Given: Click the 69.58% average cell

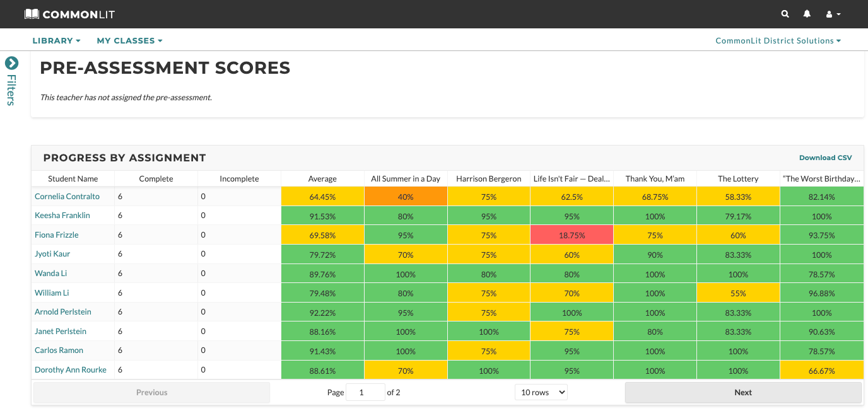Looking at the screenshot, I should pyautogui.click(x=322, y=235).
